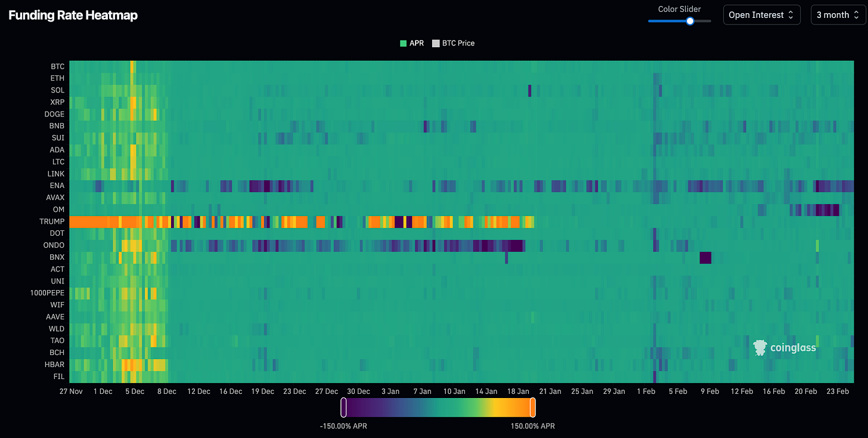Click the APR gradient color bar

[438, 407]
